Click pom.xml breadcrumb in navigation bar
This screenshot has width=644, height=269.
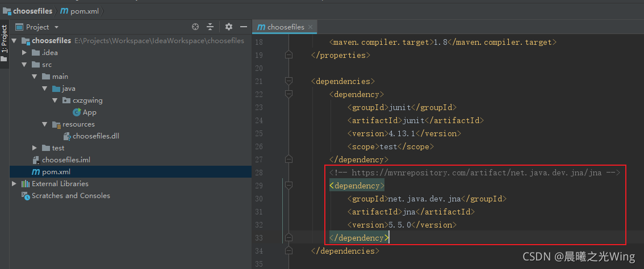80,11
